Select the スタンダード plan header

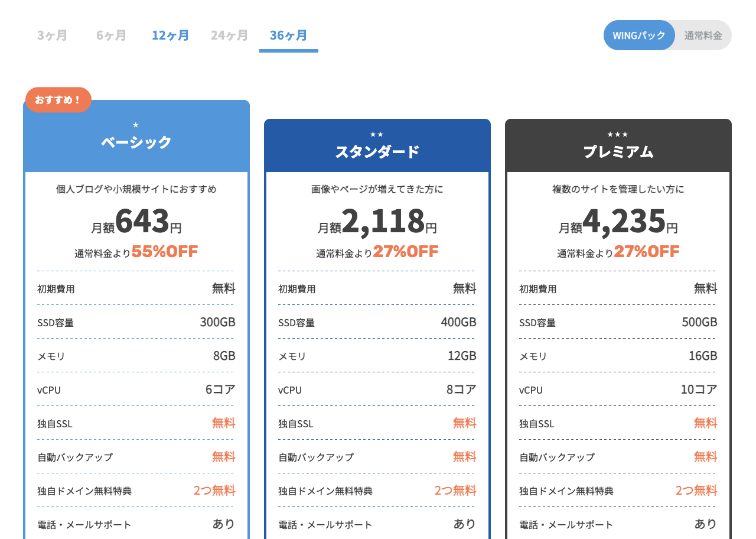[377, 152]
